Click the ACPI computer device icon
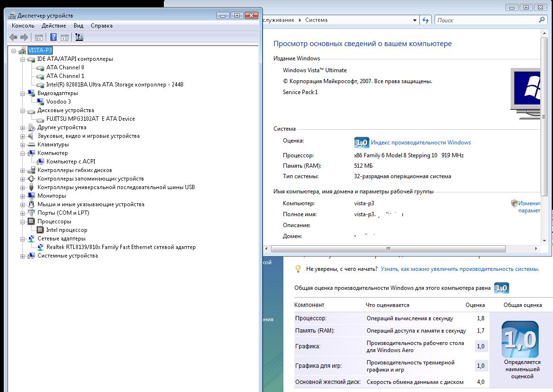The height and width of the screenshot is (392, 553). (x=40, y=162)
